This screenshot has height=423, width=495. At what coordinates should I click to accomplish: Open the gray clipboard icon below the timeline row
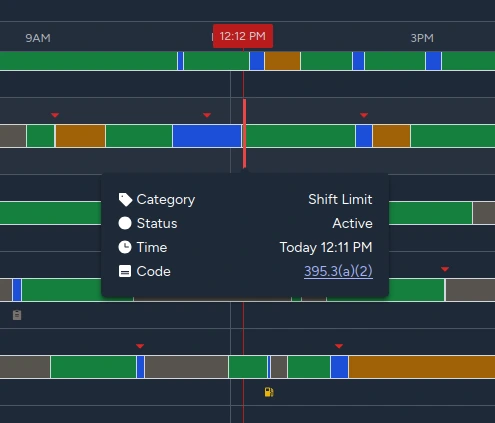tap(17, 315)
